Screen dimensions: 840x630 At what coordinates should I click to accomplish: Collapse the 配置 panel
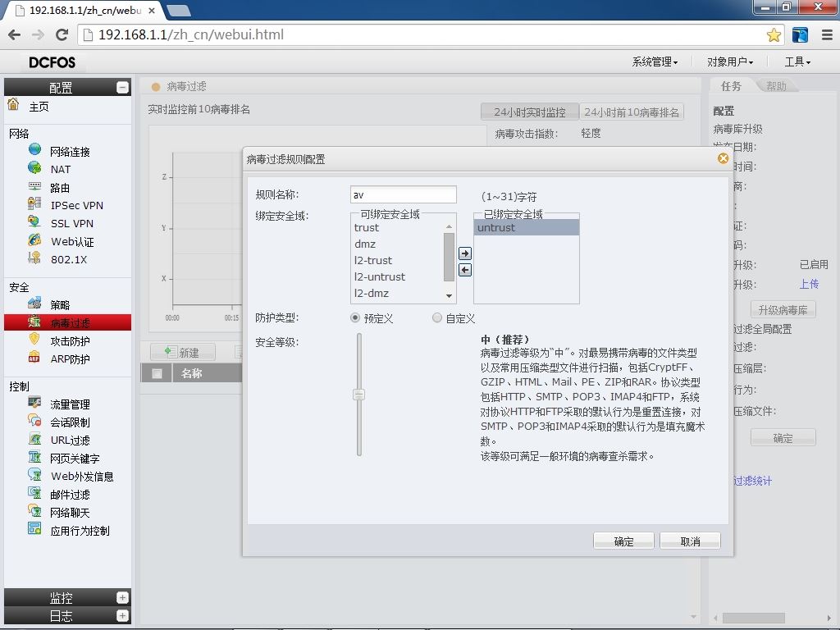122,87
